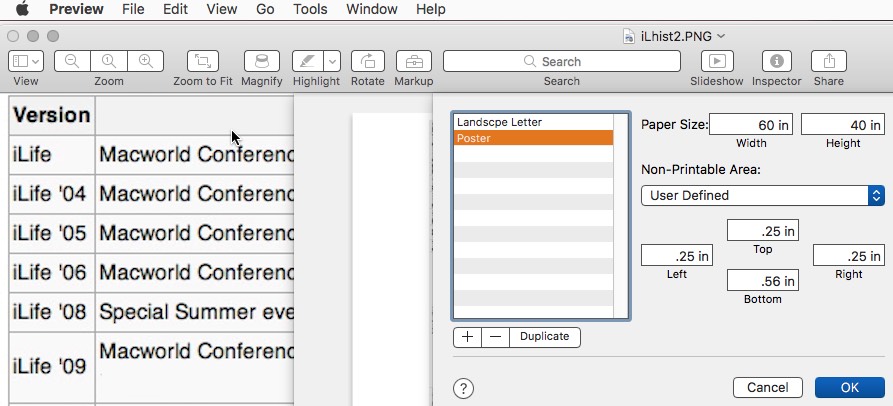Open the Tools menu
Viewport: 893px width, 406px height.
point(310,9)
